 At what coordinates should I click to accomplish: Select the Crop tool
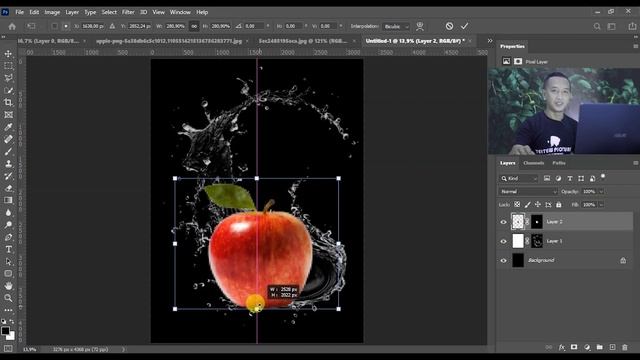point(8,102)
